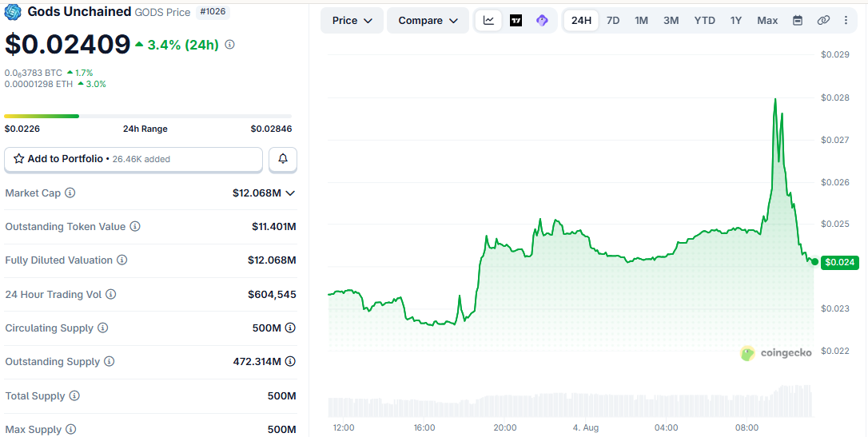Open the Price dropdown
The image size is (868, 437).
(x=352, y=21)
